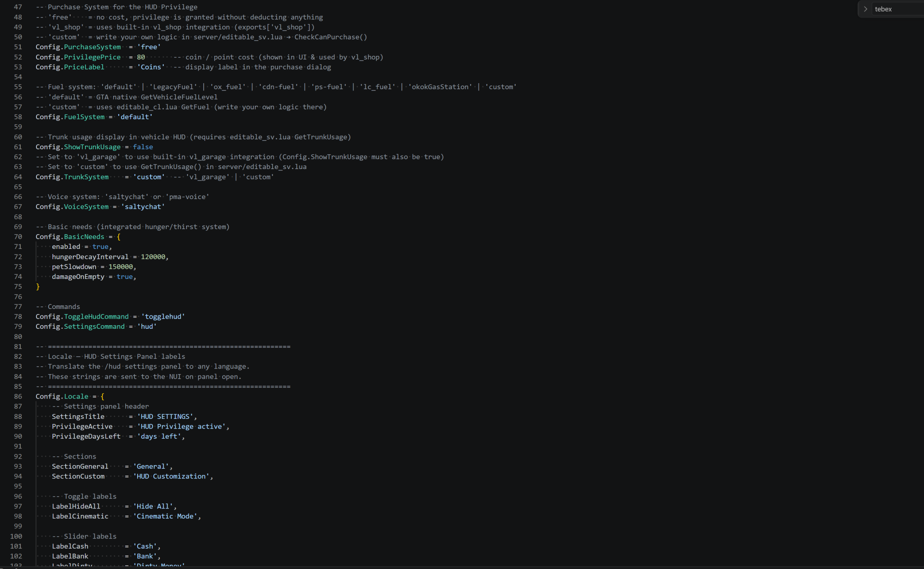This screenshot has height=569, width=924.
Task: Click the opening brace of Config.BasicNeeds
Action: click(119, 236)
